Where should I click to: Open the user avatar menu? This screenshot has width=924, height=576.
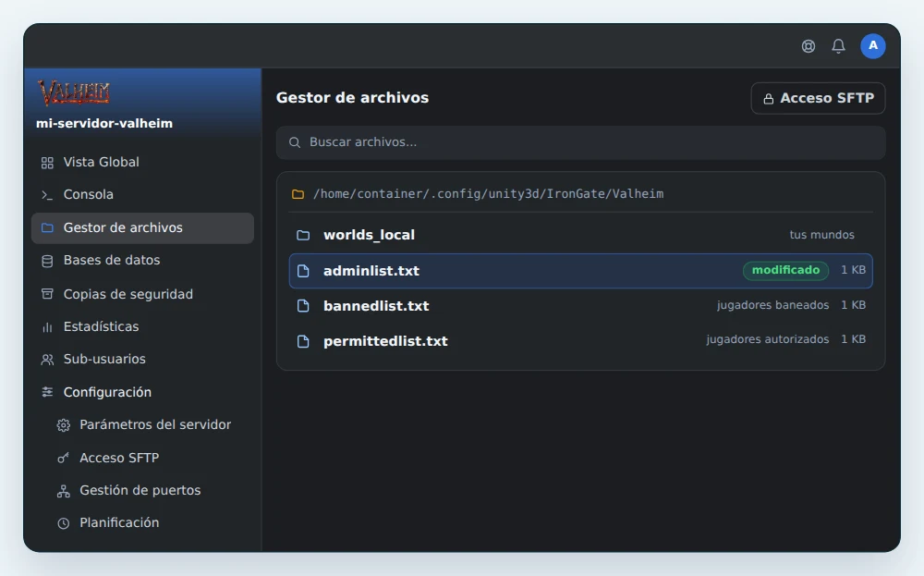coord(873,46)
